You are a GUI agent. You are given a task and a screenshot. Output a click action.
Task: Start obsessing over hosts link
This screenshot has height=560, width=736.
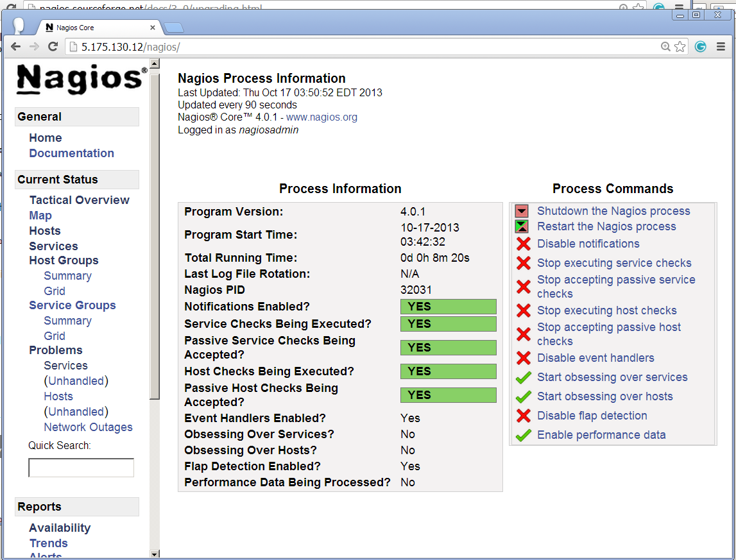(x=604, y=396)
